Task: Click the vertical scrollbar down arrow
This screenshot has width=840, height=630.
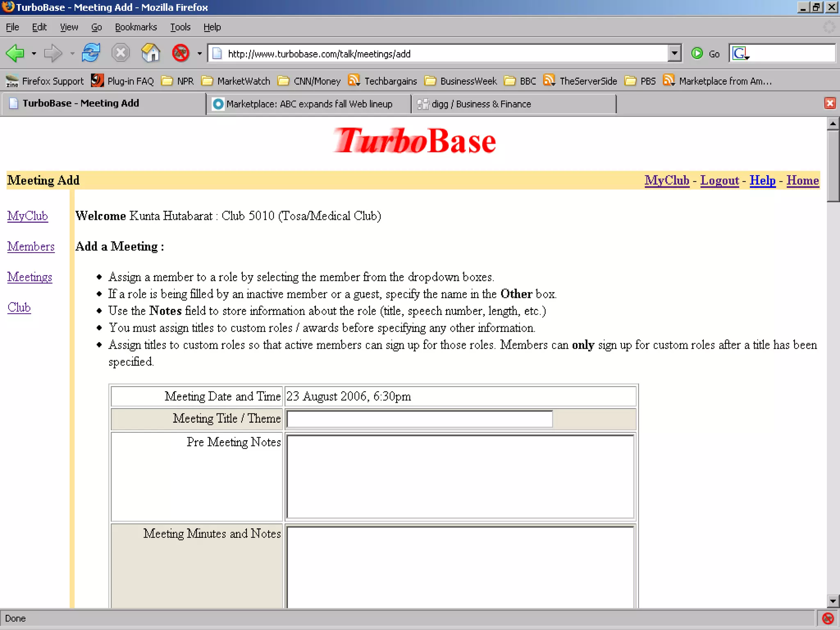Action: tap(833, 601)
